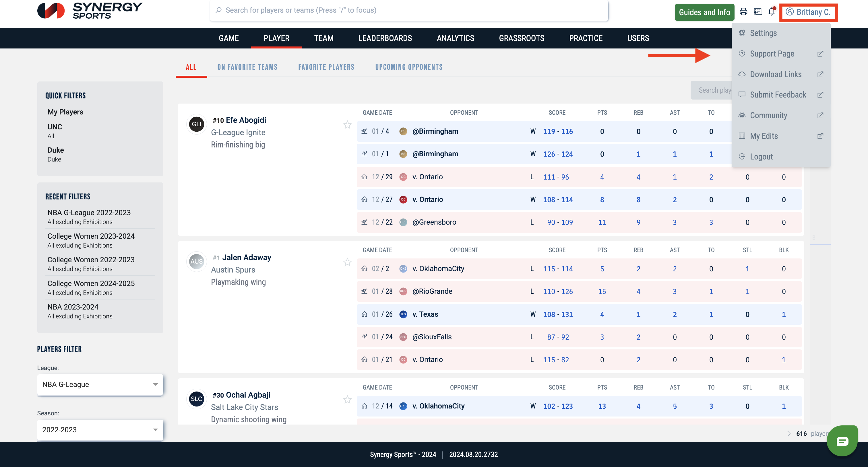Image resolution: width=868 pixels, height=467 pixels.
Task: Click the external link icon next to My Edits
Action: [820, 136]
